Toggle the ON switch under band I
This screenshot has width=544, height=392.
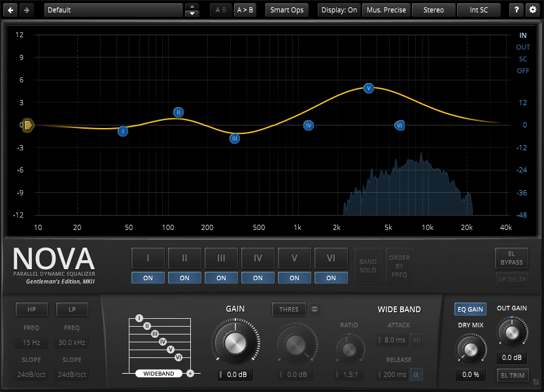point(148,278)
